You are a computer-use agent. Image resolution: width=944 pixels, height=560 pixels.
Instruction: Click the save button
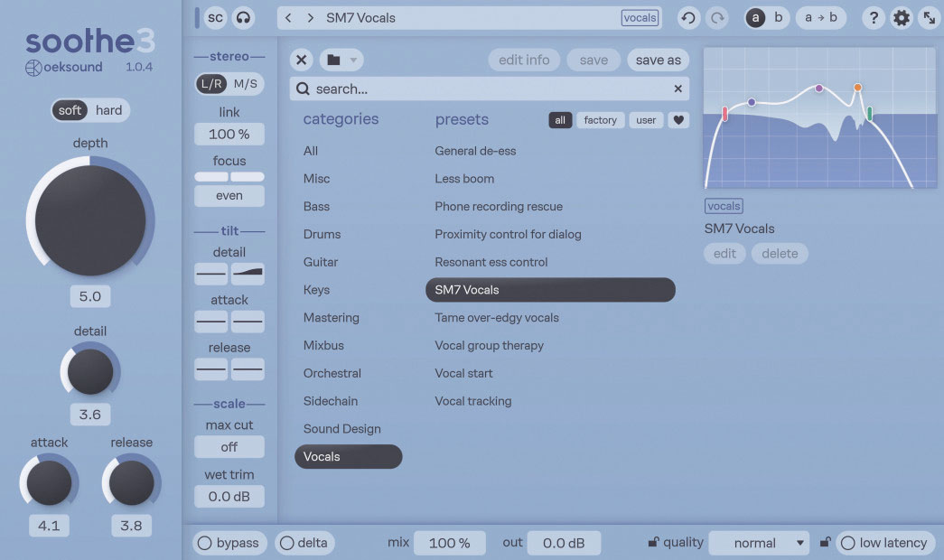[594, 61]
